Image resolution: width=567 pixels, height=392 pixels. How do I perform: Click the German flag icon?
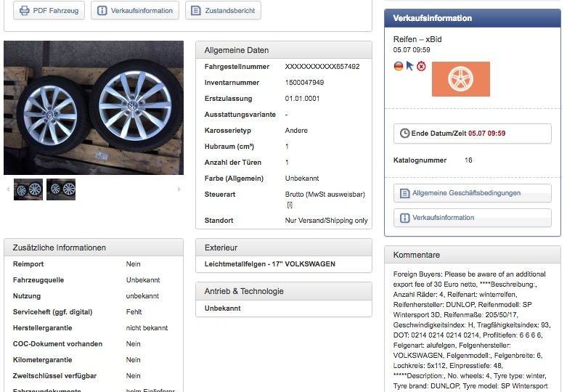(399, 66)
